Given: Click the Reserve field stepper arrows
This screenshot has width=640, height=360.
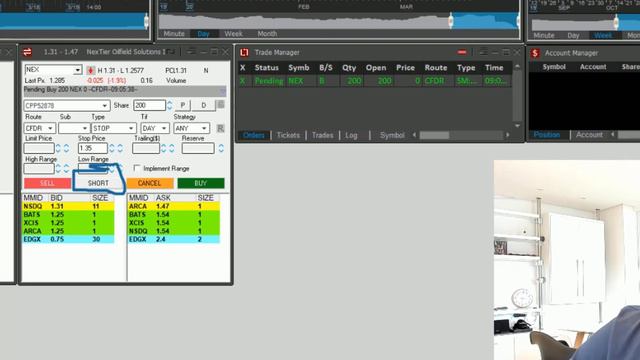Looking at the screenshot, I should tap(221, 148).
